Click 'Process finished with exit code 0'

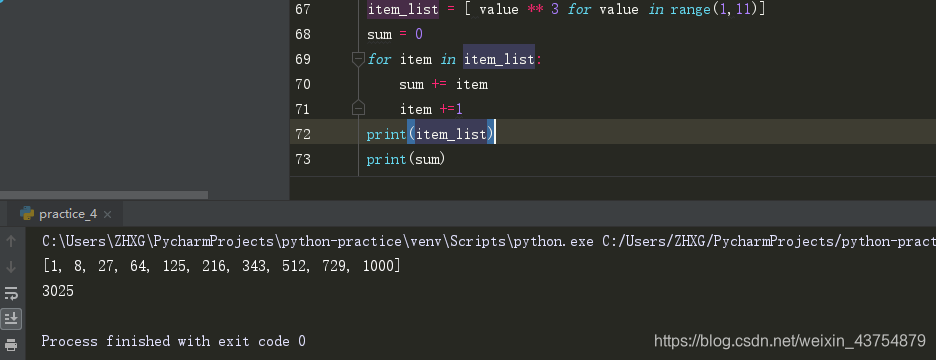click(x=174, y=341)
